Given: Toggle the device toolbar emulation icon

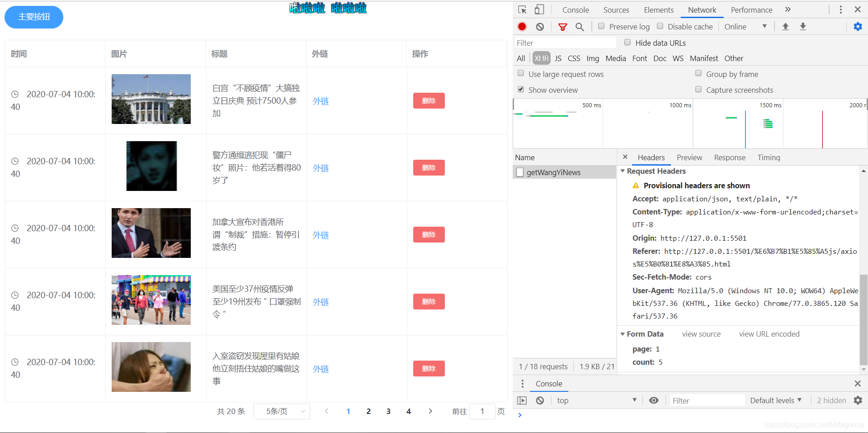Looking at the screenshot, I should [x=538, y=9].
